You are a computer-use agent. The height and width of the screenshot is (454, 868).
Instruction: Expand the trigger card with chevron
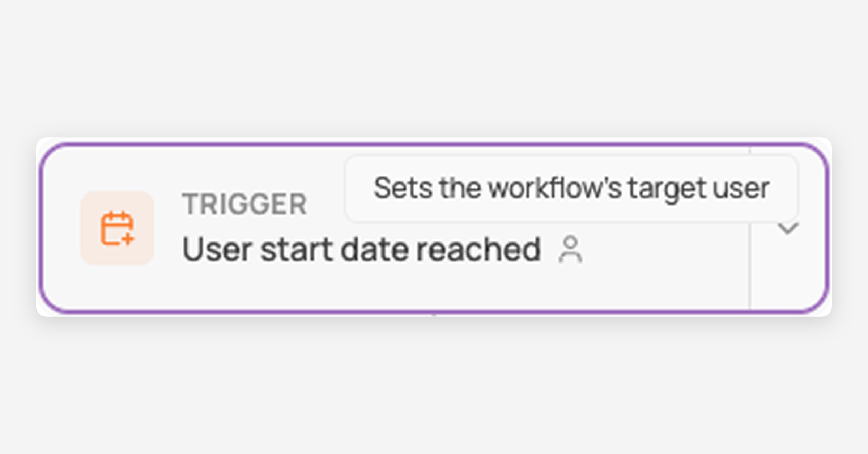(788, 228)
